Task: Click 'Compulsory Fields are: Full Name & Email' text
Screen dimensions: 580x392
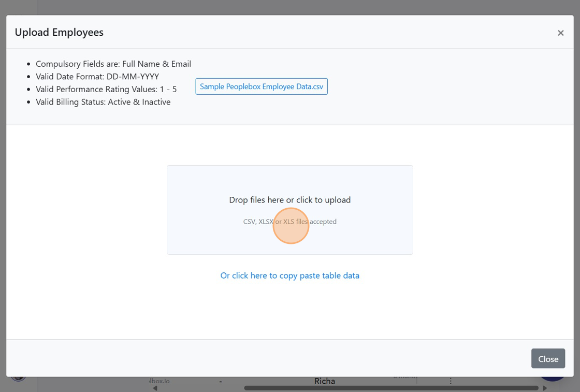Action: coord(113,64)
